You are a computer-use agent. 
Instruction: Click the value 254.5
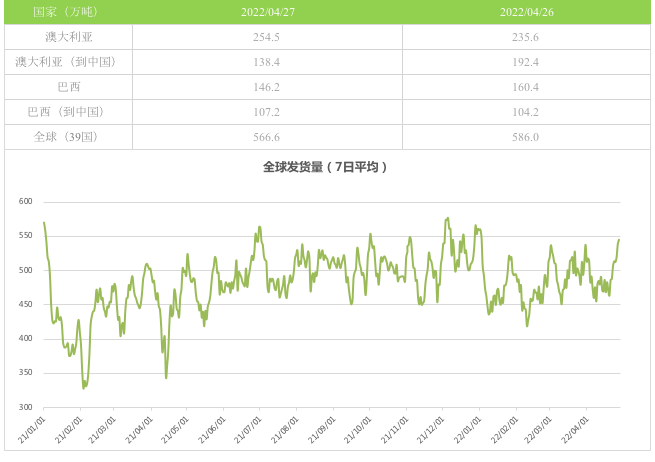tap(266, 37)
